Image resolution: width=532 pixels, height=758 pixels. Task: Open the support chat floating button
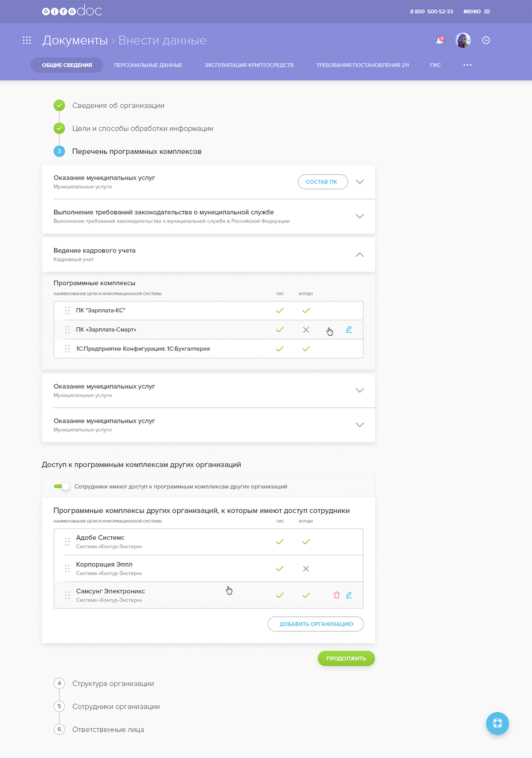coord(497,723)
